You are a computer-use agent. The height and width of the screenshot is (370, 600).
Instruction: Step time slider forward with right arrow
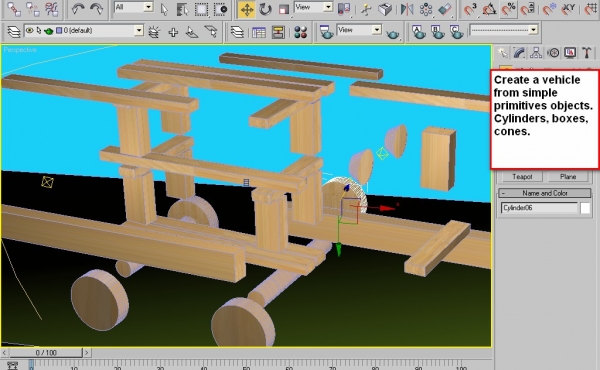87,352
